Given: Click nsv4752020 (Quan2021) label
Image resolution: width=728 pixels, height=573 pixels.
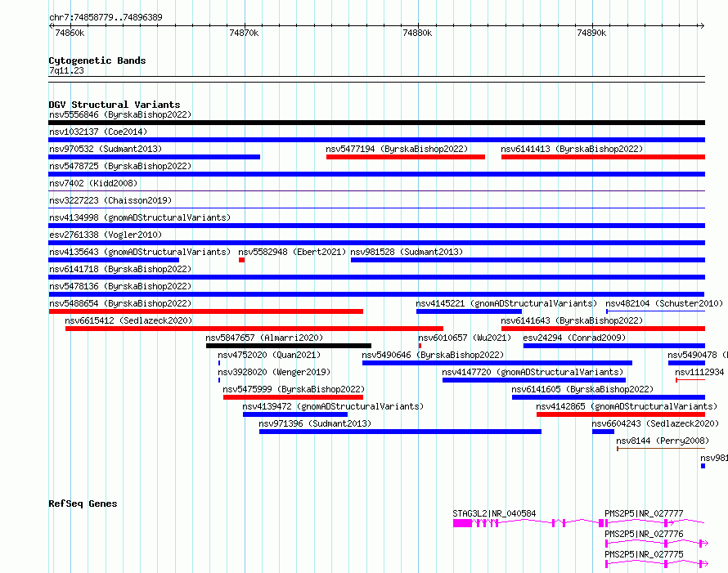Looking at the screenshot, I should 269,355.
